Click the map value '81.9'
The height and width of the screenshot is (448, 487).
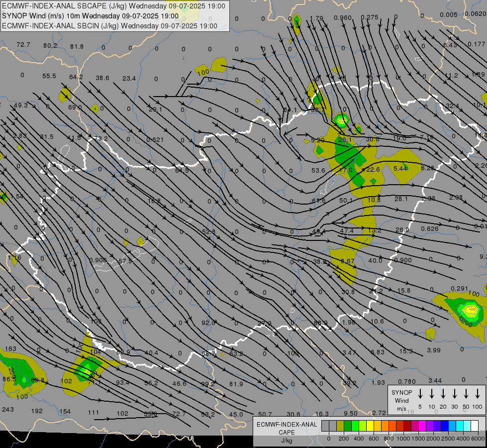pos(236,384)
